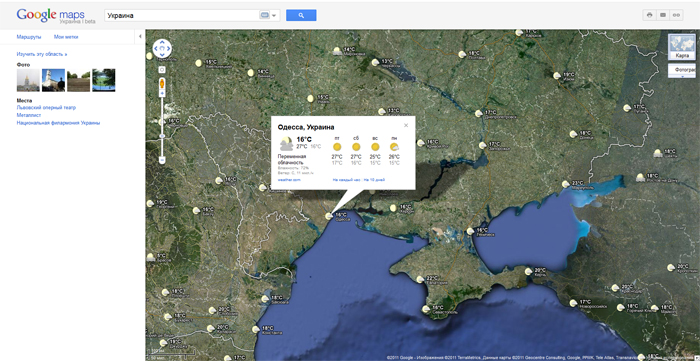Click the print icon
The image size is (700, 361).
tap(650, 15)
